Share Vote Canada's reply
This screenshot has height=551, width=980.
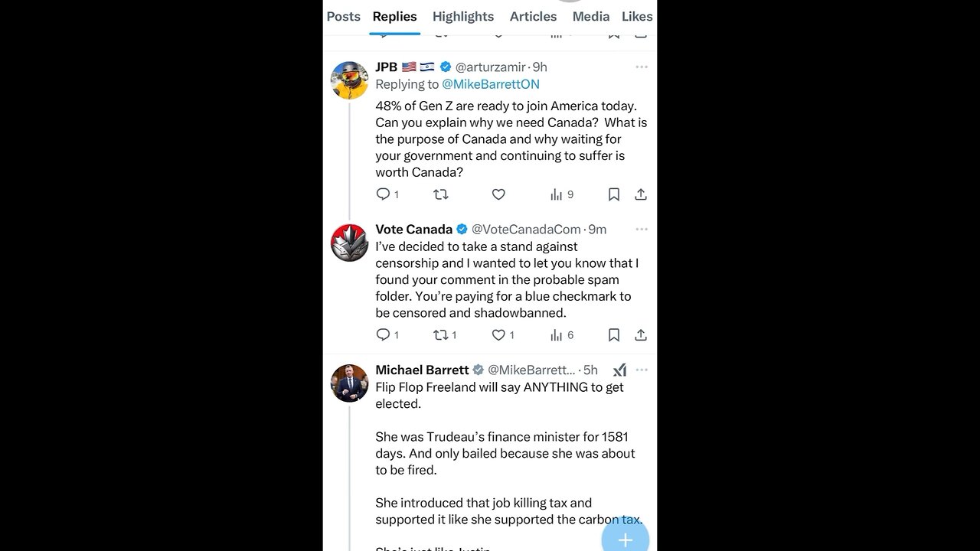(641, 335)
